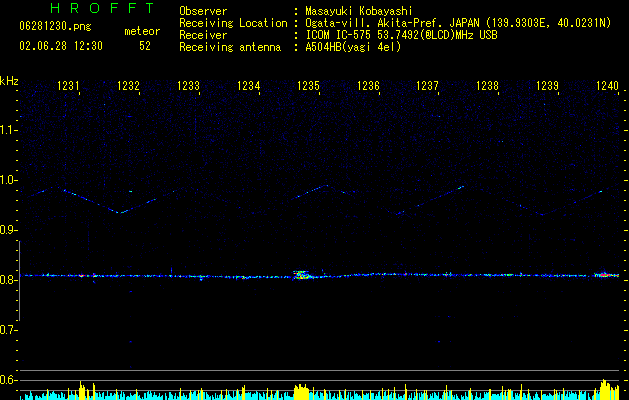Click the 0.7 kHz frequency label

click(8, 330)
